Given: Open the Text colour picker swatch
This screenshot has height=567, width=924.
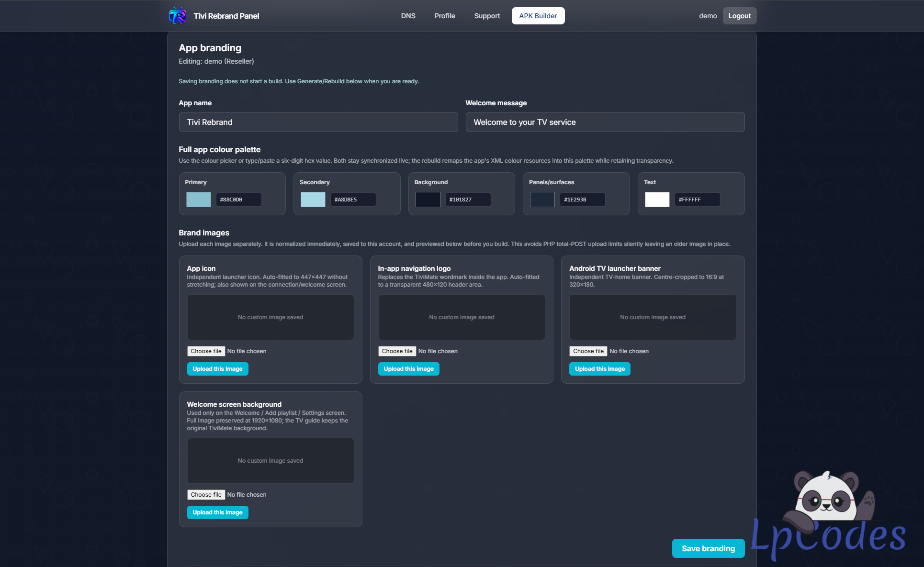Looking at the screenshot, I should [x=657, y=200].
